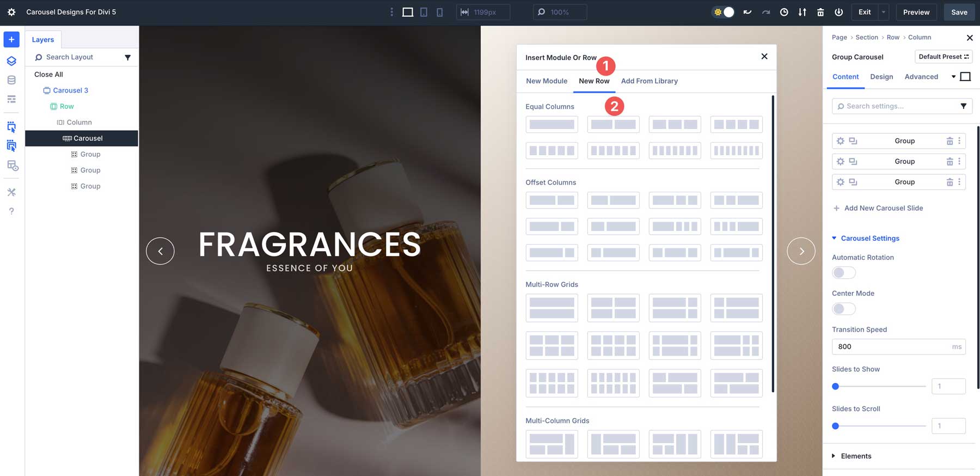Screen dimensions: 980x476
Task: Toggle the light/dark theme switch
Action: point(724,12)
